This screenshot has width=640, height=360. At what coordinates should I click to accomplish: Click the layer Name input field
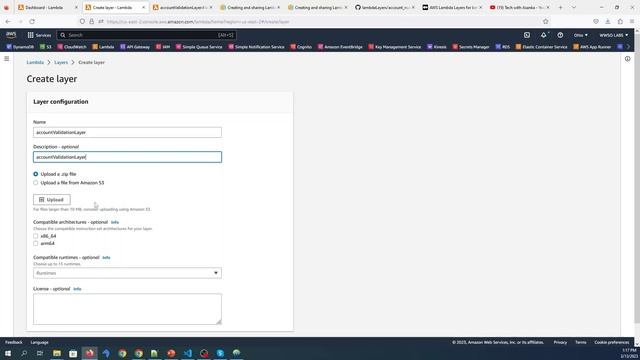[127, 132]
